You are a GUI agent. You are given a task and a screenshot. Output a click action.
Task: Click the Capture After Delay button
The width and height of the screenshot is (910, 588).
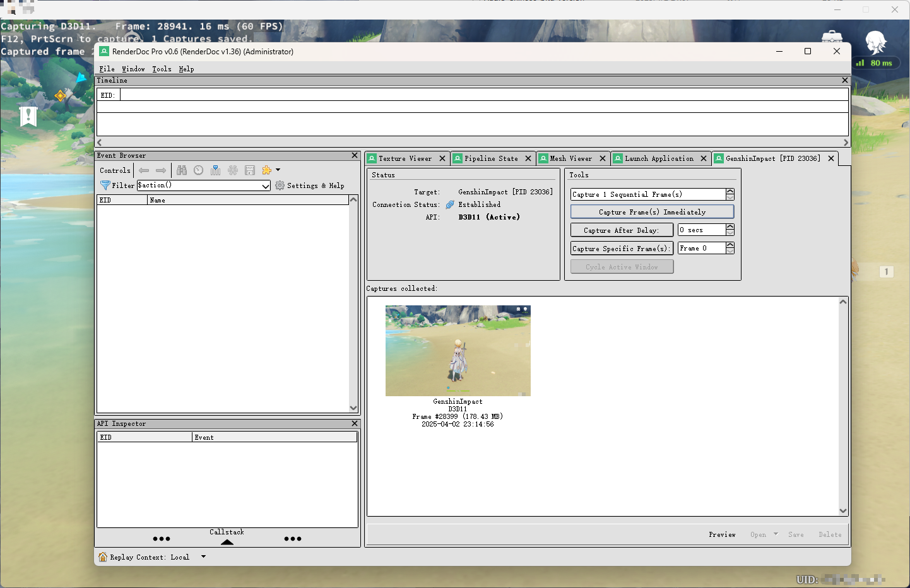(621, 230)
